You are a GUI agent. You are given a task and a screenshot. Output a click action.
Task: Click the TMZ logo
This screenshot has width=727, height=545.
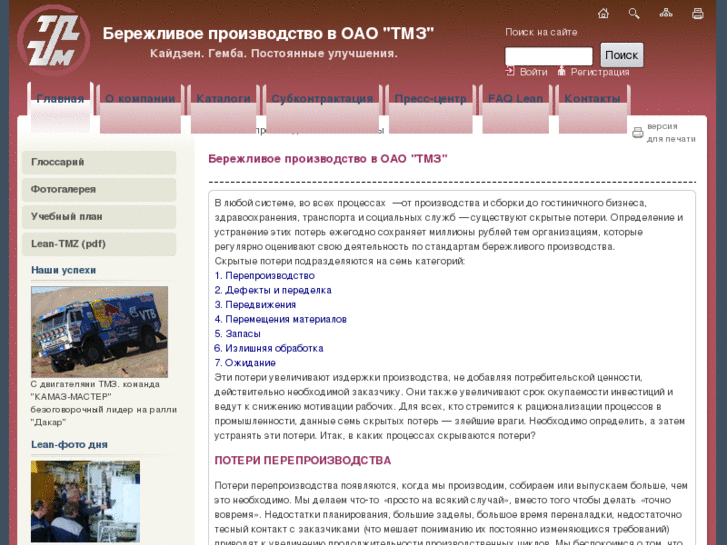tap(54, 41)
